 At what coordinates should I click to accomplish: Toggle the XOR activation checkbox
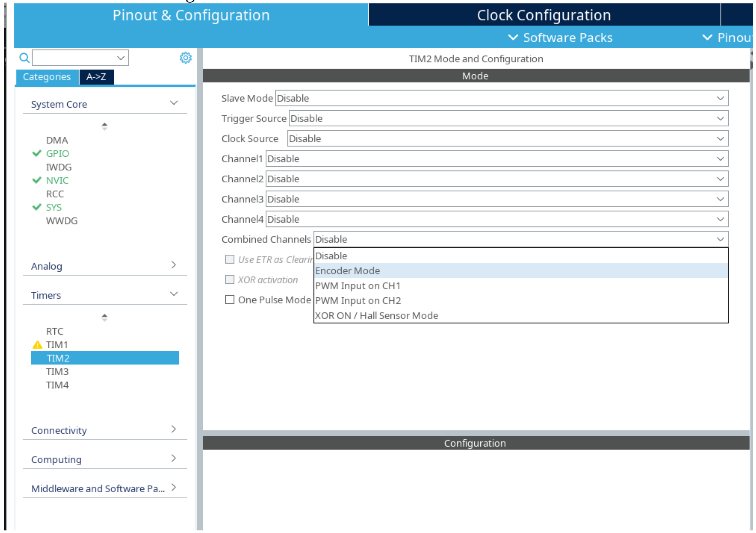tap(230, 280)
